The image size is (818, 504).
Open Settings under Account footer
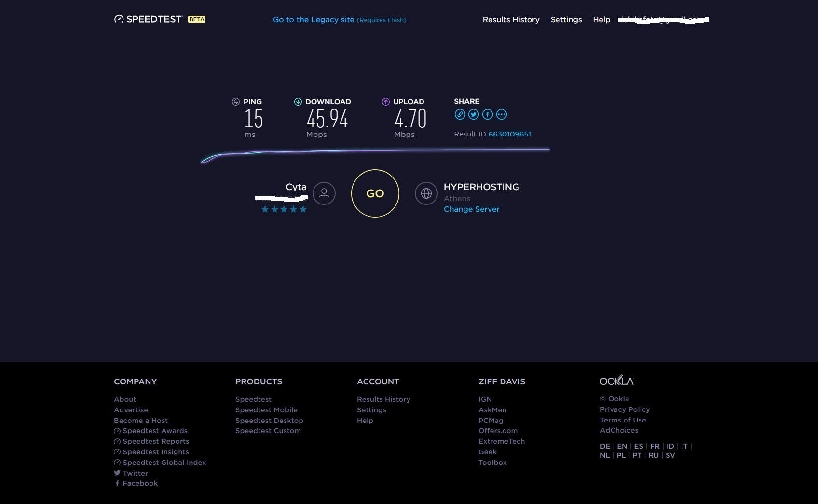[371, 410]
